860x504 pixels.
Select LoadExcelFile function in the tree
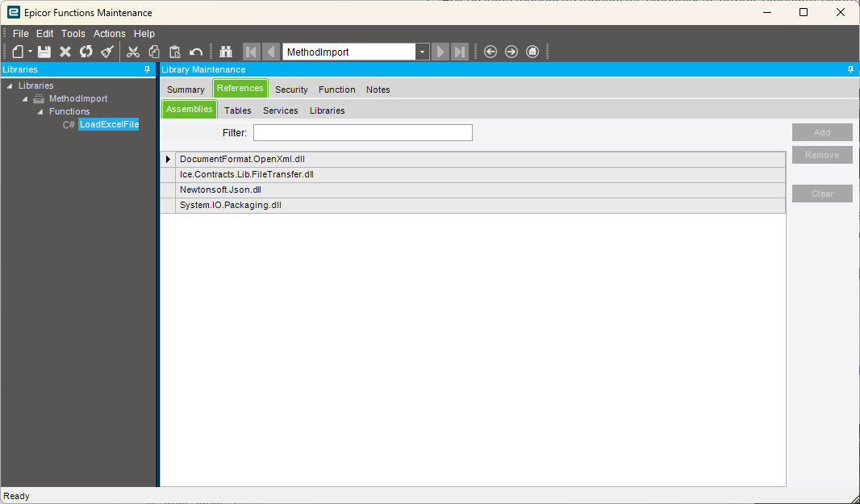109,124
